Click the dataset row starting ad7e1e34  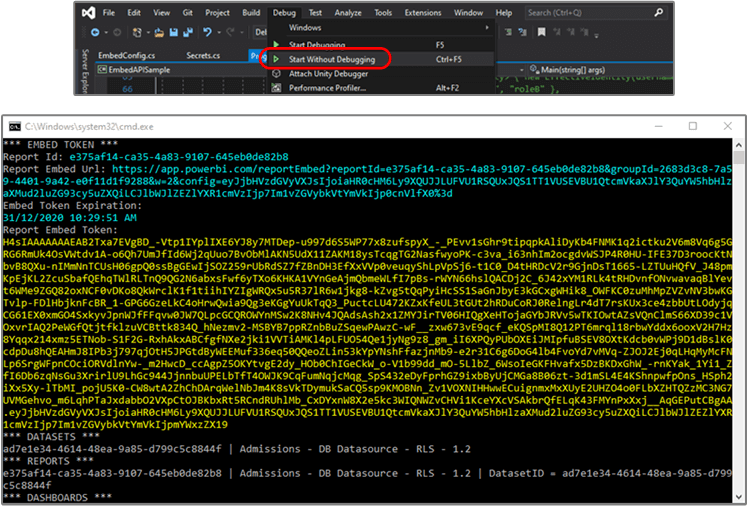tap(237, 449)
